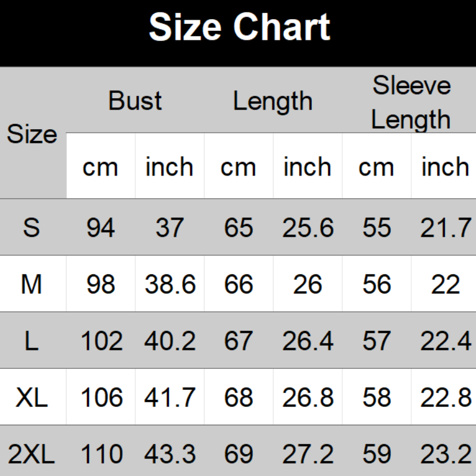Click the 102 cm bust value
The height and width of the screenshot is (476, 476).
(x=100, y=341)
